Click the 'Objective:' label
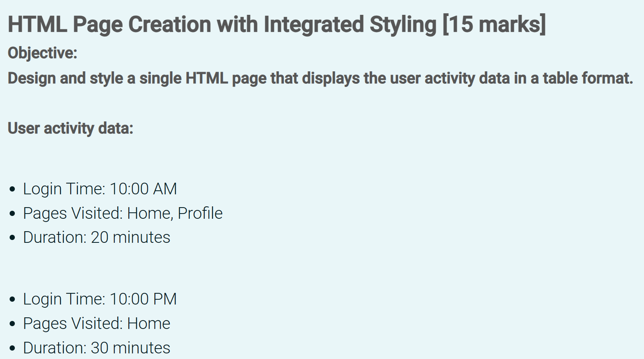The width and height of the screenshot is (644, 359). coord(43,53)
